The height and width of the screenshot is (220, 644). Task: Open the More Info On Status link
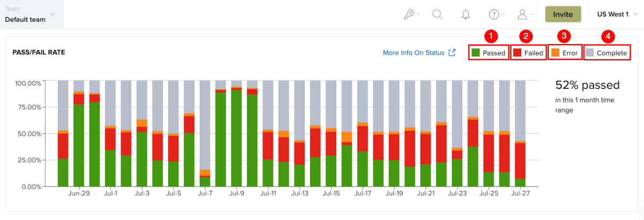[x=414, y=52]
